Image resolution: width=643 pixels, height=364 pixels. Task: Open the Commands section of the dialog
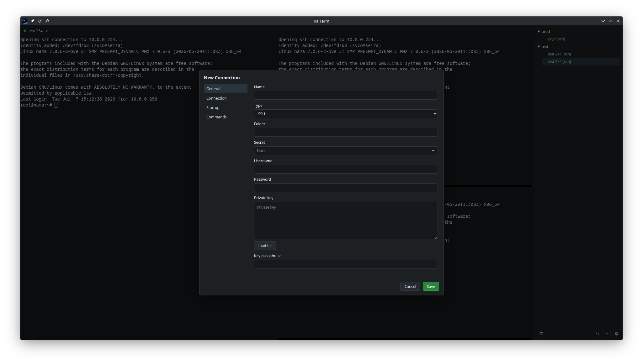tap(226, 117)
